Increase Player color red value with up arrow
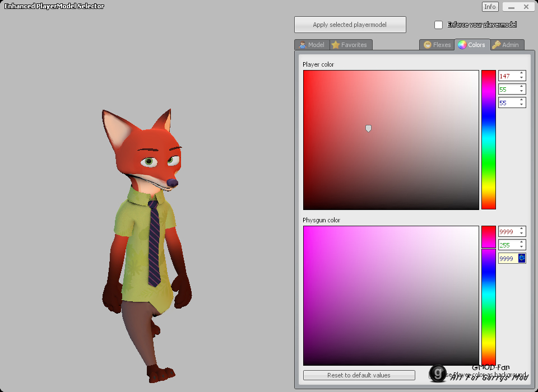538x392 pixels. (522, 73)
